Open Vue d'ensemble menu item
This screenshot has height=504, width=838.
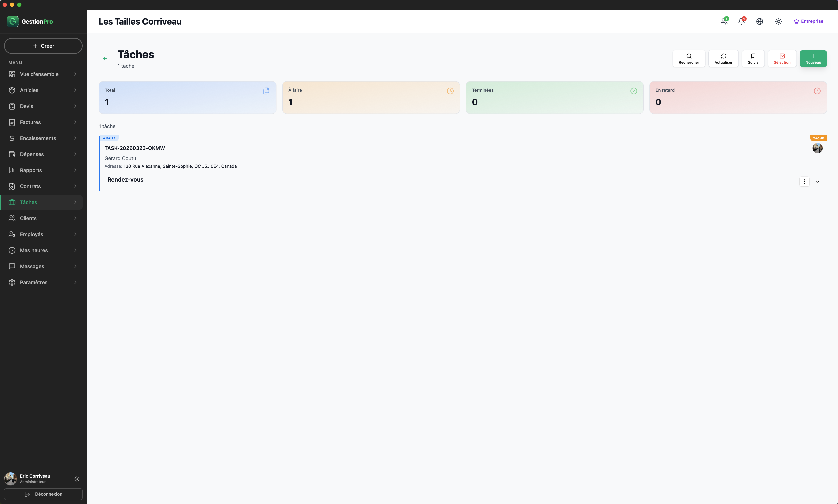(x=43, y=74)
